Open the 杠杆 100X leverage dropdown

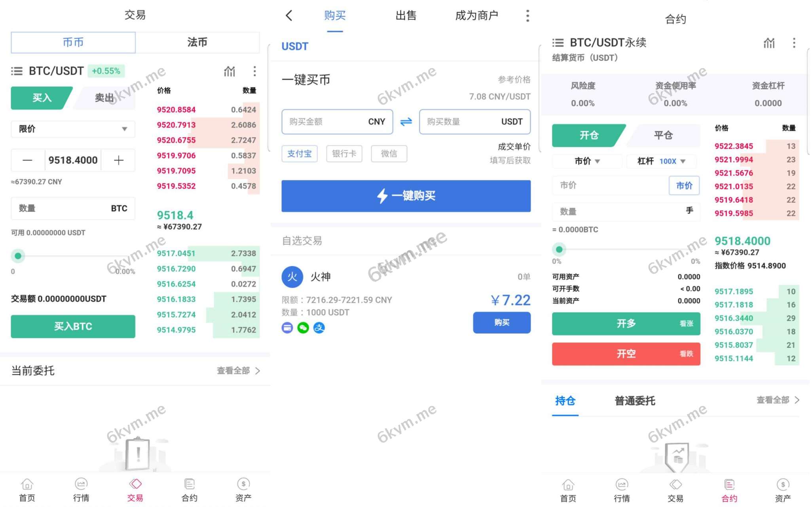661,161
